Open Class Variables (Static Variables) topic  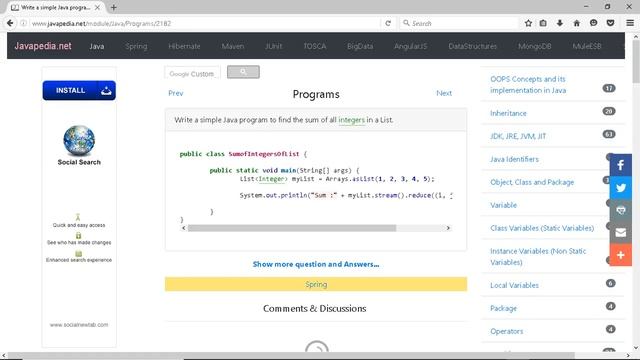542,228
